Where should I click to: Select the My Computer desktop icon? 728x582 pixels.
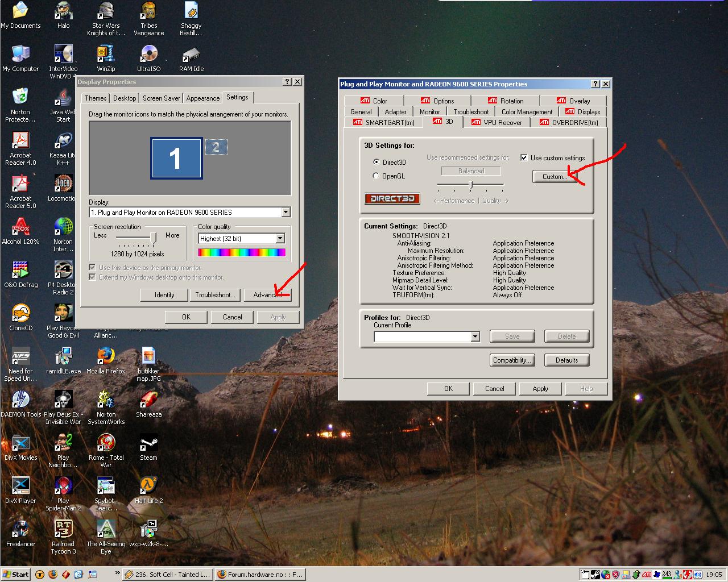click(20, 59)
